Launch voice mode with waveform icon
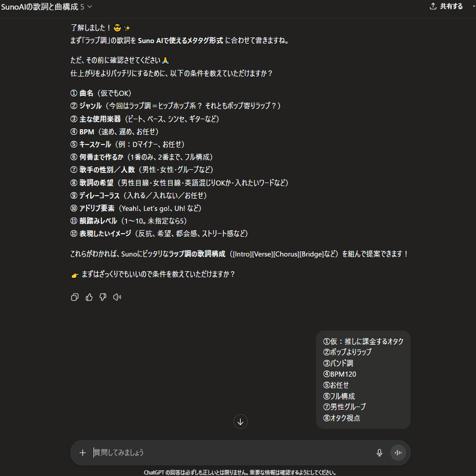The image size is (476, 476). coord(398,453)
